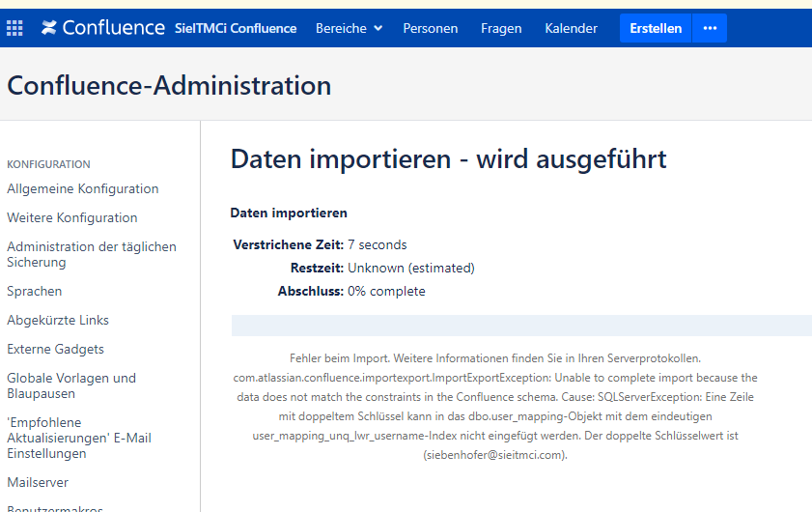Click the 'Daten importieren - wird ausgeführt' heading

point(448,159)
